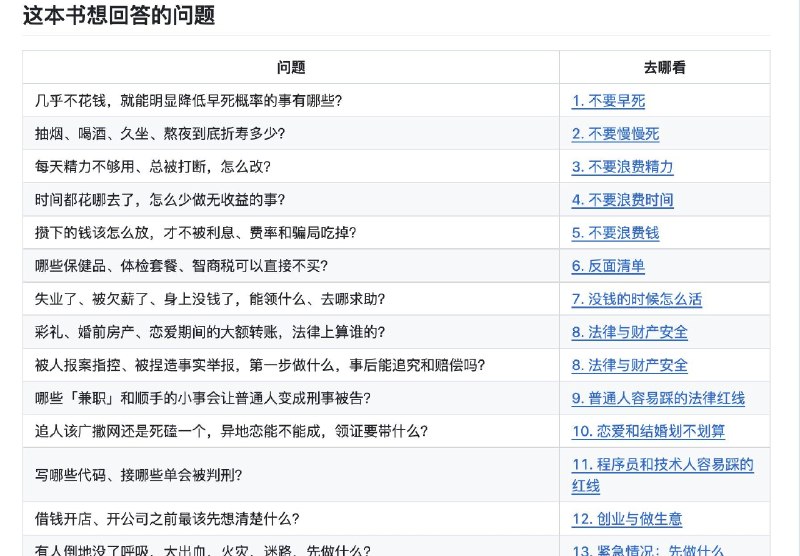This screenshot has height=556, width=800.
Task: Click the question 借钱开店、开公司之前最该先想清楚什么
Action: point(167,519)
